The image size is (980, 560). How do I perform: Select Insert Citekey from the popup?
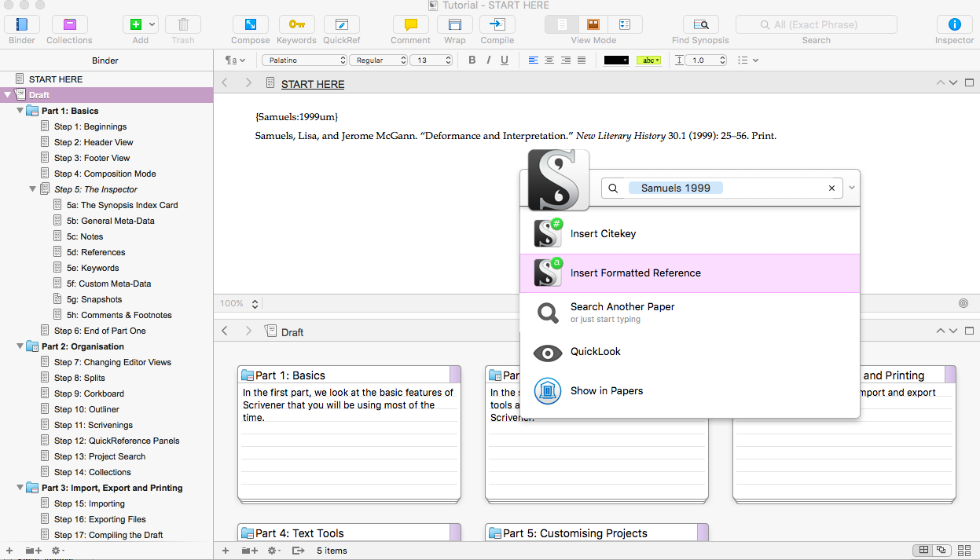[603, 234]
